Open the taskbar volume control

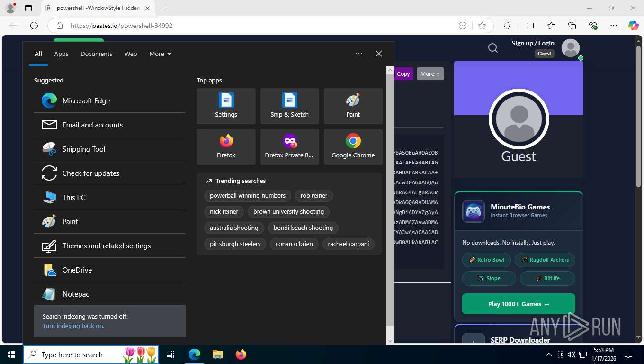tap(572, 355)
